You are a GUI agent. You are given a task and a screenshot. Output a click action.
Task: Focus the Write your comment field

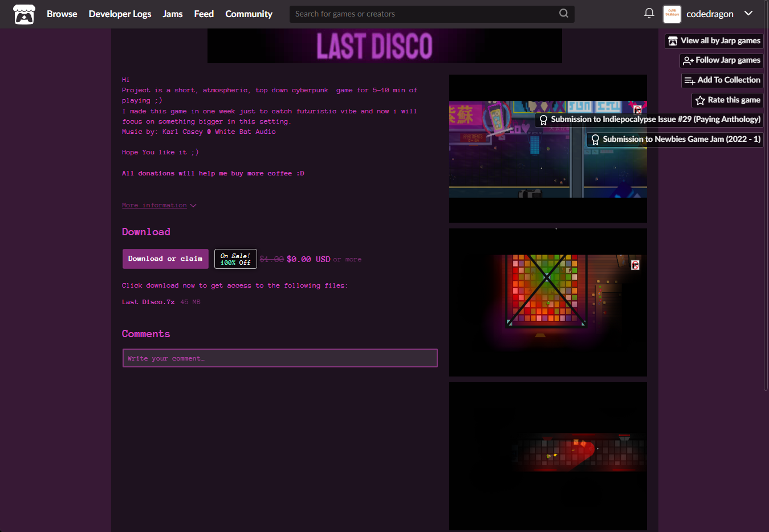pos(280,358)
